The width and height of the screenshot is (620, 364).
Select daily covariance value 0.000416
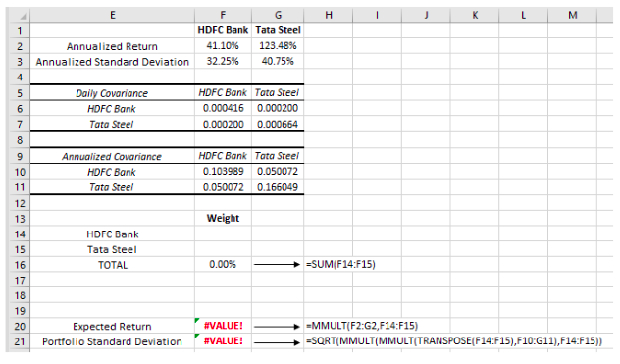[x=223, y=108]
